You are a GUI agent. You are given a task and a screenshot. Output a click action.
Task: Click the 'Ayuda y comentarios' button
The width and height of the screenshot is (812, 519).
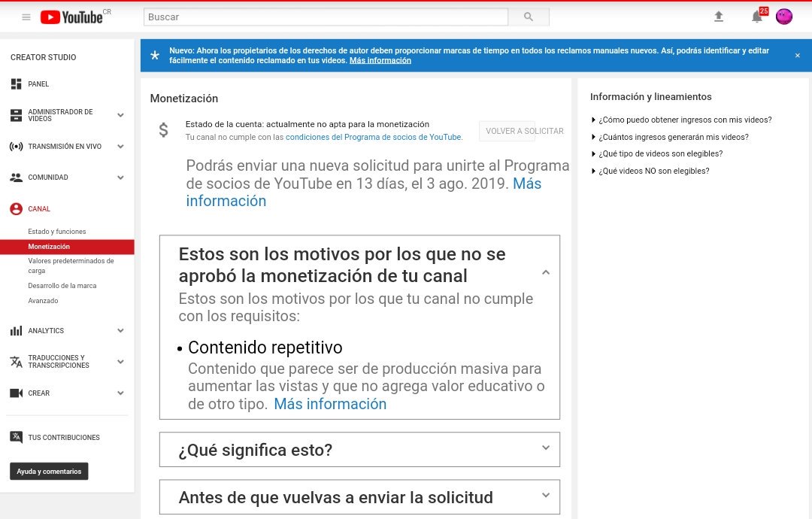point(49,472)
